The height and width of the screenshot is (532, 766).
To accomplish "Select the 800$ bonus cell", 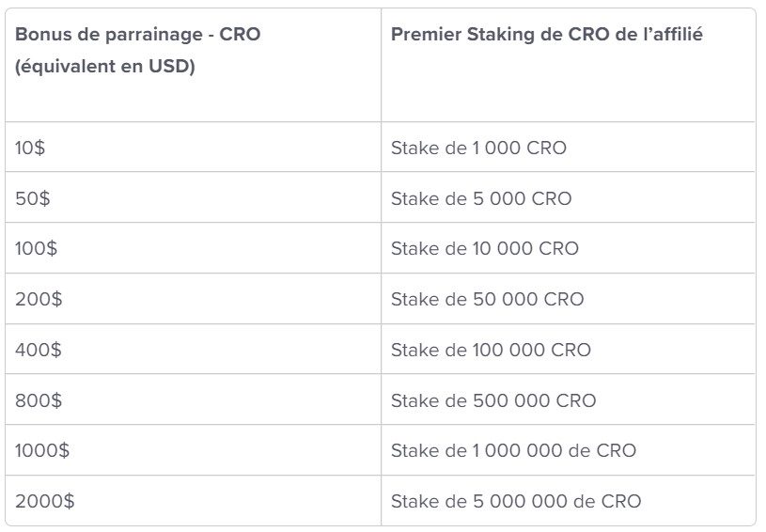I will 193,399.
